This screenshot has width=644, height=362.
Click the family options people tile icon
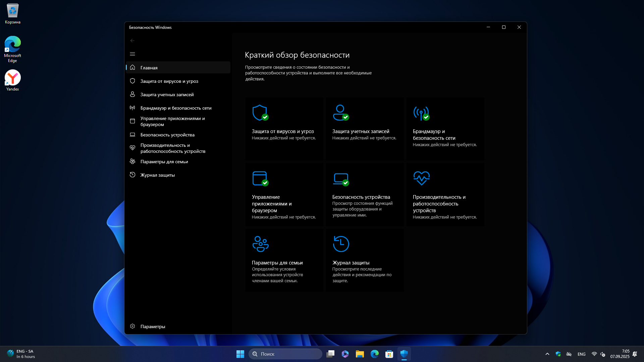[x=260, y=244]
